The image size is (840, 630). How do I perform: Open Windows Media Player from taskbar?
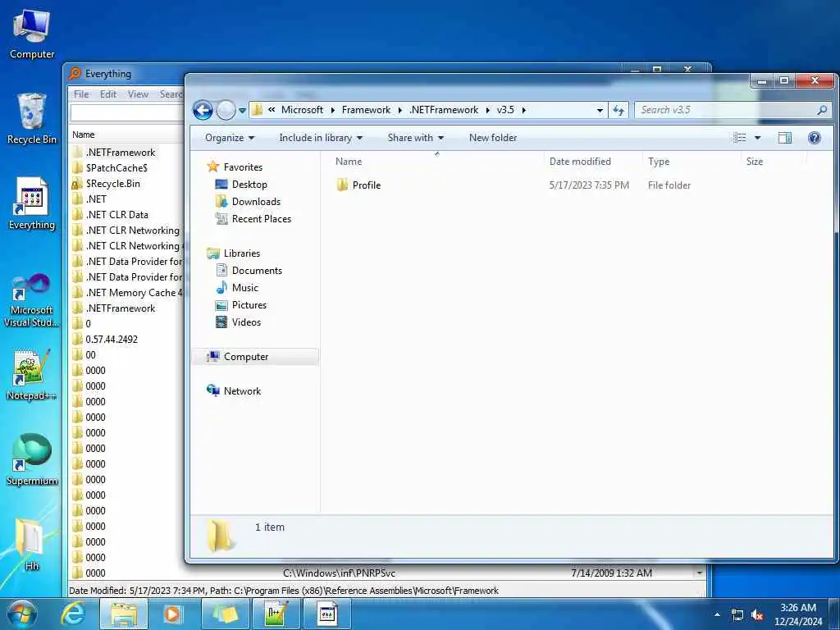tap(172, 614)
